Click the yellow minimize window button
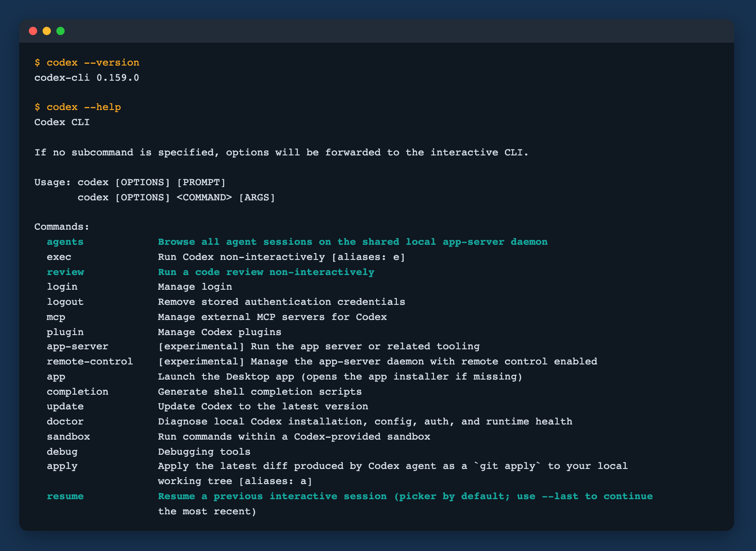The height and width of the screenshot is (551, 756). click(x=47, y=31)
